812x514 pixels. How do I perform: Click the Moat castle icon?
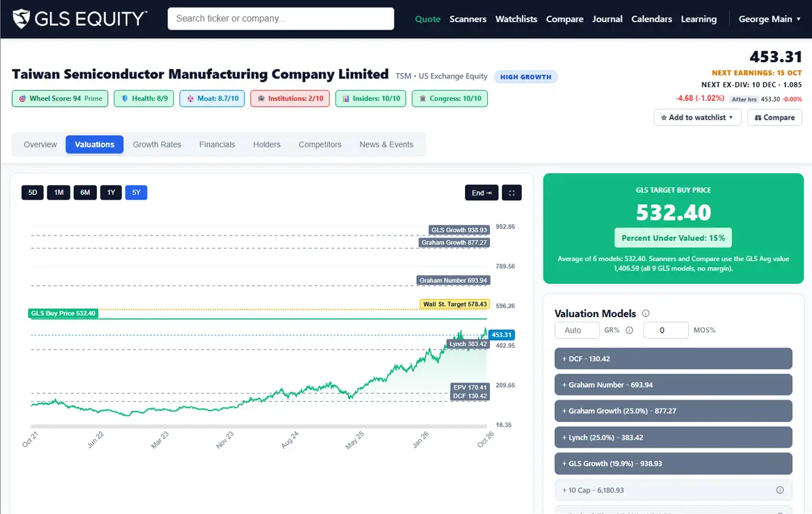click(190, 99)
